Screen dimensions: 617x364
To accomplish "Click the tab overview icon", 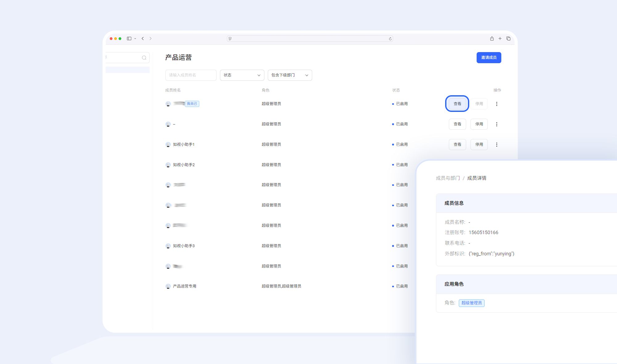I will pyautogui.click(x=508, y=39).
